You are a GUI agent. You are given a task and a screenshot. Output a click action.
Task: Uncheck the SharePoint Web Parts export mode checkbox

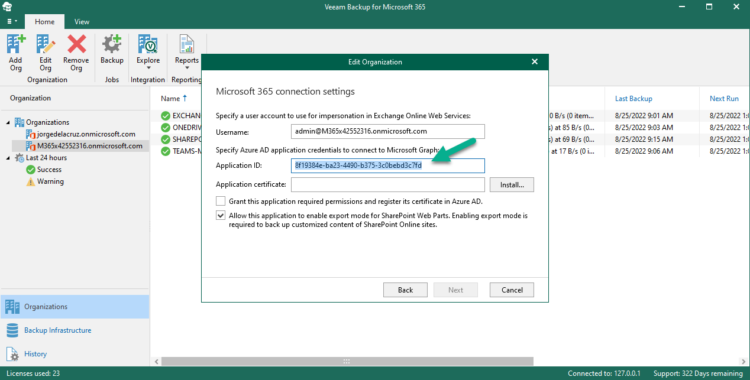[x=221, y=215]
